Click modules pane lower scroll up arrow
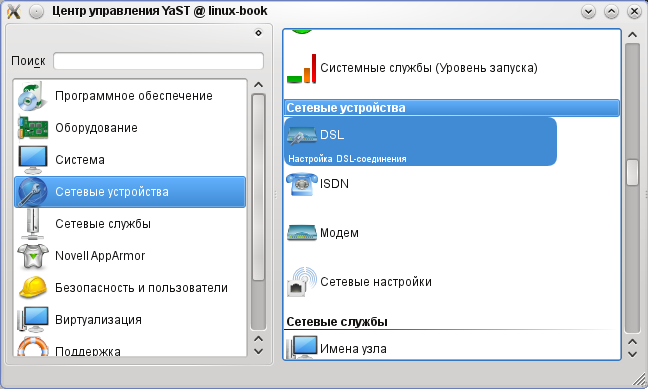The image size is (648, 389). 632,341
